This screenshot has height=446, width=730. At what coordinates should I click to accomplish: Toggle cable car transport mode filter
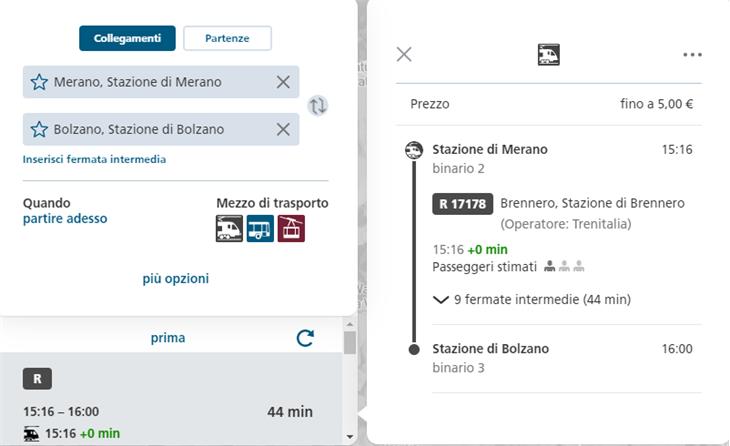click(x=291, y=228)
